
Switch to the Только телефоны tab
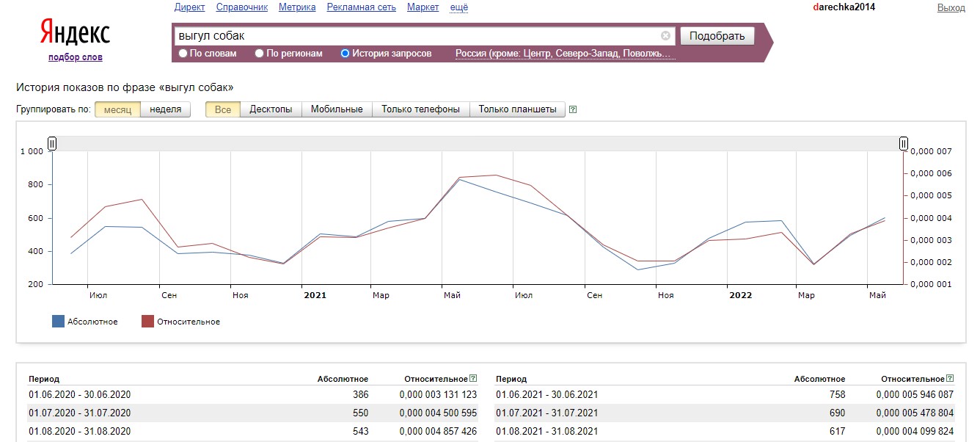420,109
